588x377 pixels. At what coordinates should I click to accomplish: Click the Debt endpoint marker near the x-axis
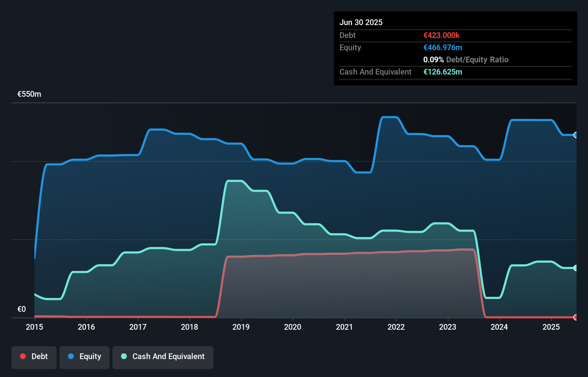click(575, 317)
